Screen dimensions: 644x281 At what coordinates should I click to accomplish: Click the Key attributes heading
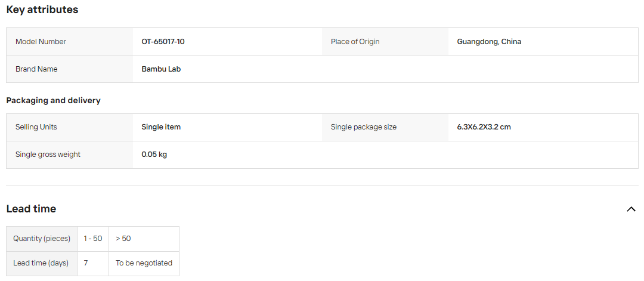pyautogui.click(x=42, y=10)
